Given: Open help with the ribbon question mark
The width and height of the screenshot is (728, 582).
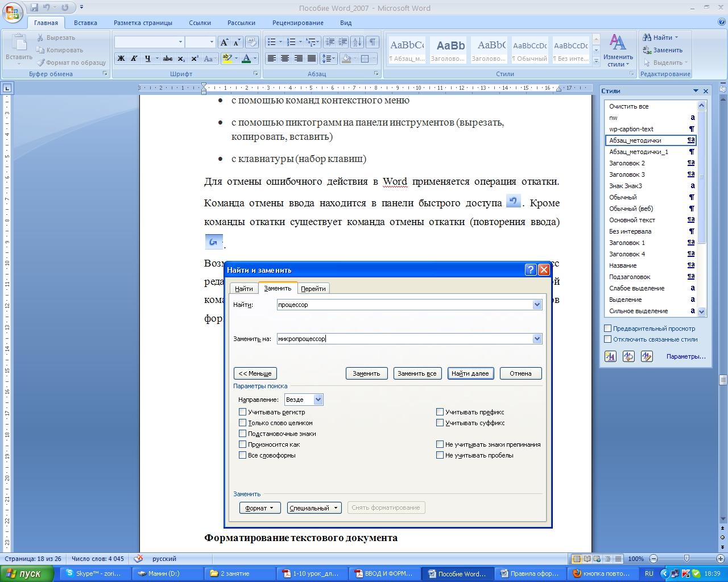Looking at the screenshot, I should click(722, 23).
